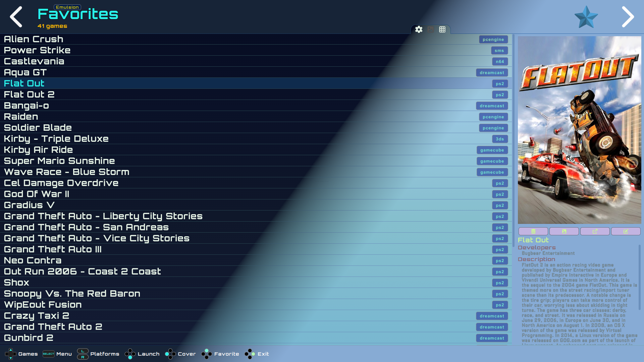Select Super Mario Sunshine game entry
Screen dimensions: 644x362
click(x=59, y=161)
